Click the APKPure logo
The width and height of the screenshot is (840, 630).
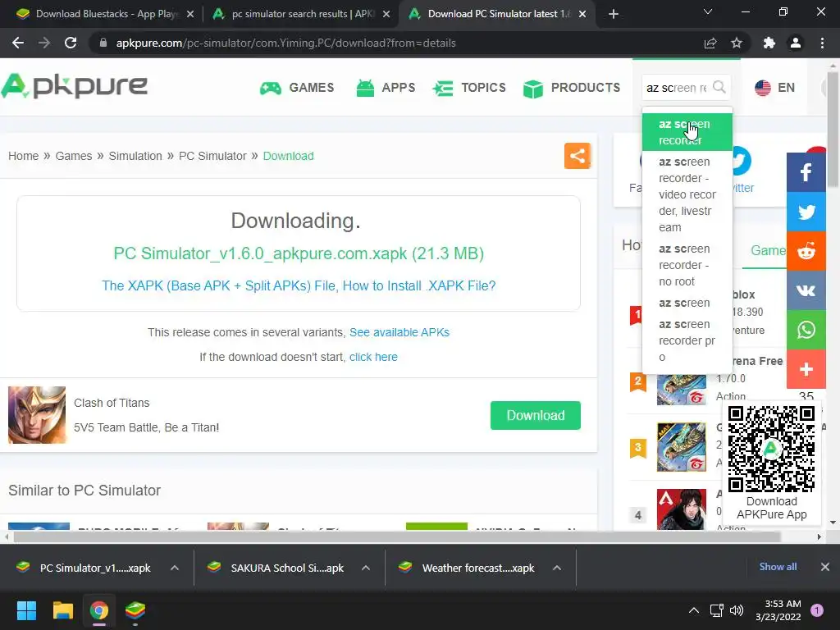(75, 86)
